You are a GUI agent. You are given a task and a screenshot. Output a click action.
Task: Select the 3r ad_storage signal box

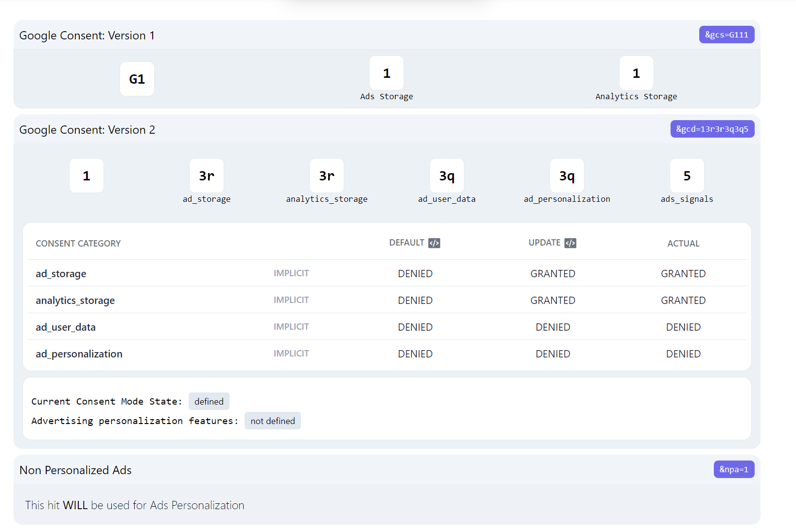coord(206,176)
